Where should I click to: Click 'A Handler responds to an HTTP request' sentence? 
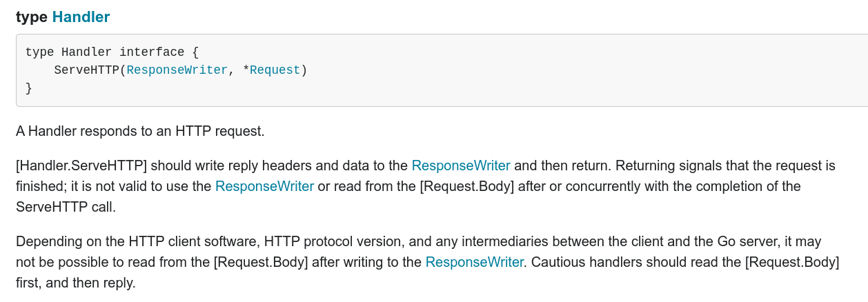tap(140, 131)
